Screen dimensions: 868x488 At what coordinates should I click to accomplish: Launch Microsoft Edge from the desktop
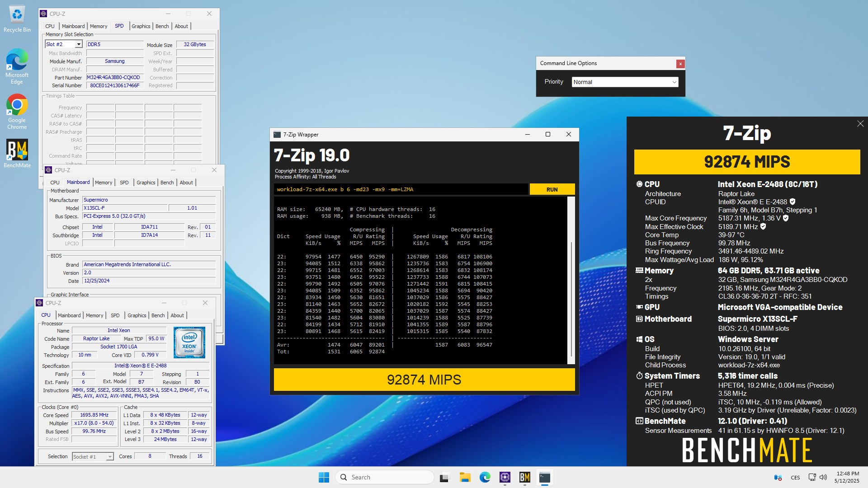tap(17, 67)
